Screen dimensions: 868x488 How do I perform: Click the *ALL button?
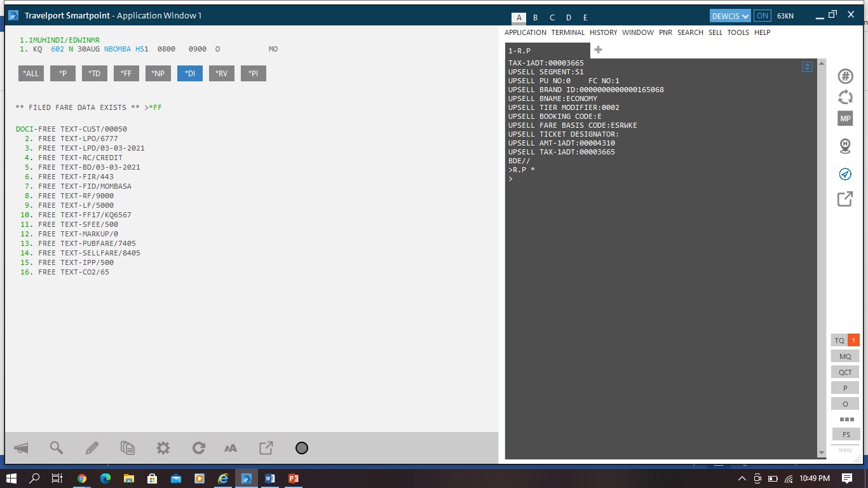31,74
